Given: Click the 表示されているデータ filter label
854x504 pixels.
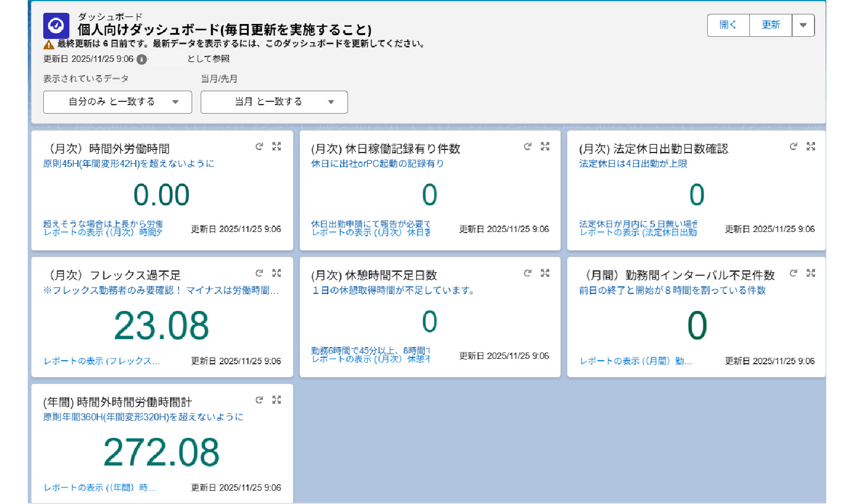Looking at the screenshot, I should click(x=86, y=79).
